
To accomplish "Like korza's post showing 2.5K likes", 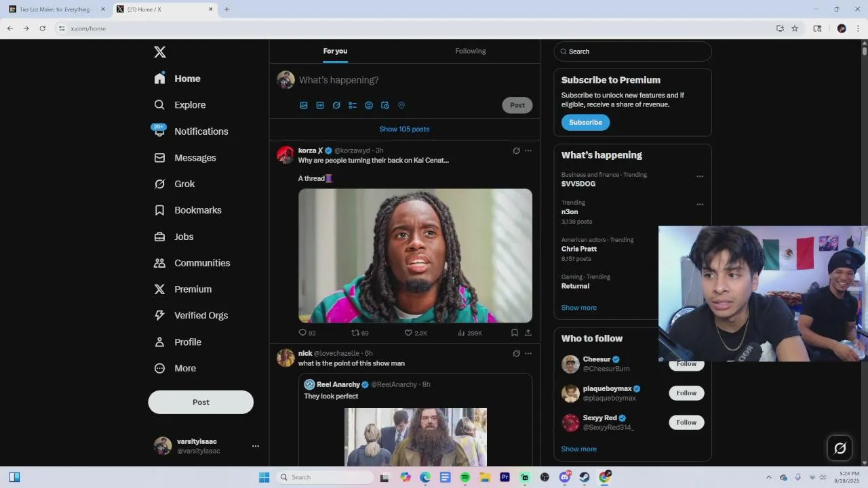I will point(416,333).
